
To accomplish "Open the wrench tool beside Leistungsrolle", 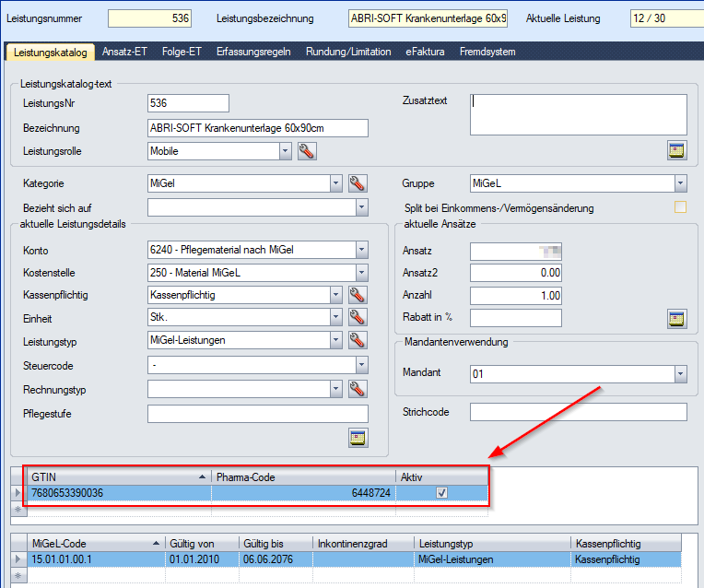I will pos(307,151).
